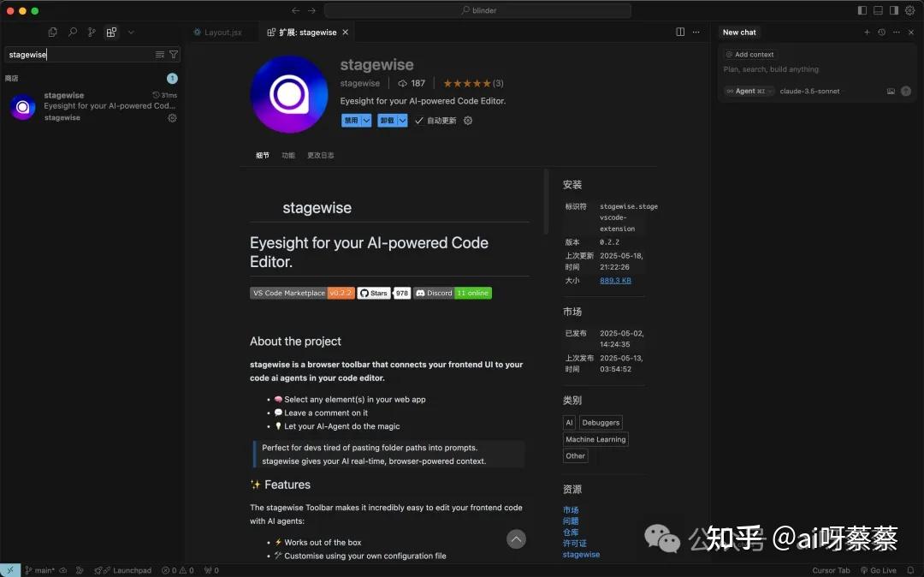The height and width of the screenshot is (577, 924).
Task: Select the Search icon in activity bar
Action: tap(73, 32)
